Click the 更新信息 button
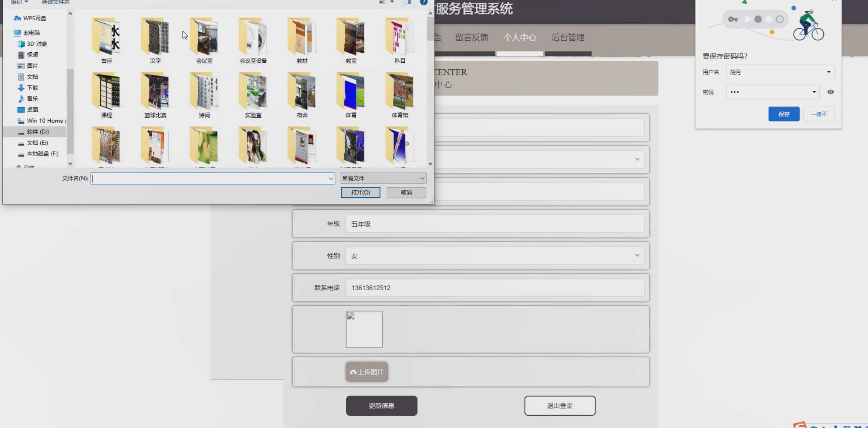The image size is (868, 428). point(381,406)
